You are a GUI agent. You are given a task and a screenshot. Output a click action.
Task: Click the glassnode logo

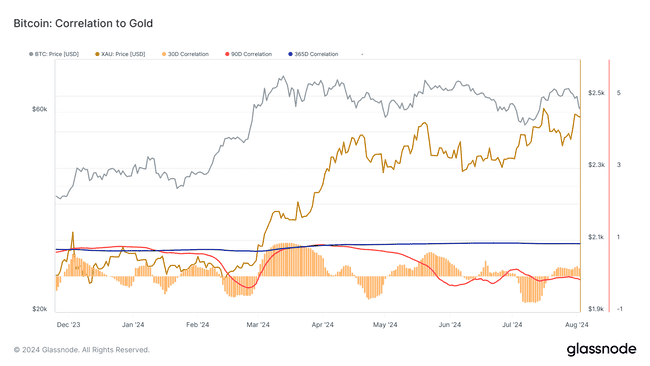click(x=601, y=349)
